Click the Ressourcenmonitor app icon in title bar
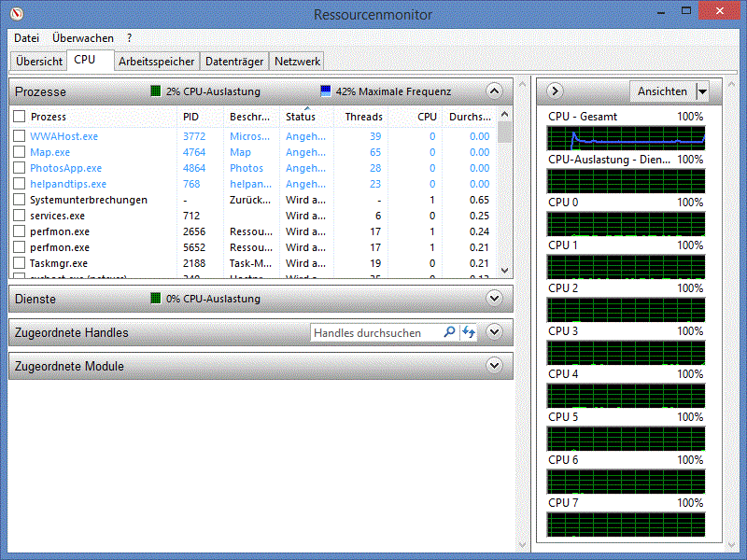This screenshot has width=747, height=560. 19,13
